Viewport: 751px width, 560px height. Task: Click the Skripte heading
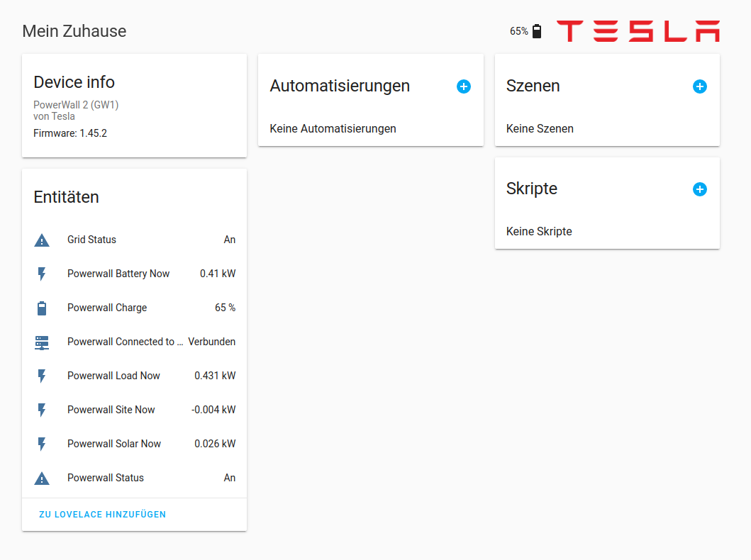pyautogui.click(x=532, y=189)
